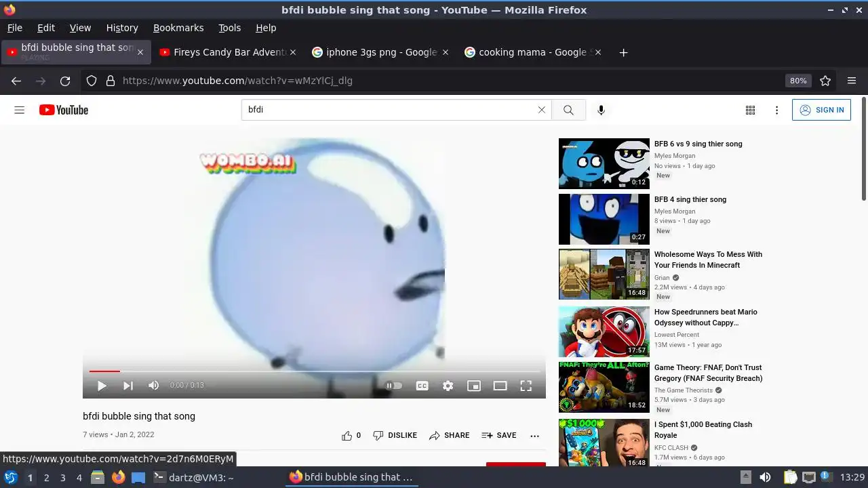The image size is (868, 488).
Task: Open BFB 4 sing thier song thumbnail
Action: [x=604, y=219]
